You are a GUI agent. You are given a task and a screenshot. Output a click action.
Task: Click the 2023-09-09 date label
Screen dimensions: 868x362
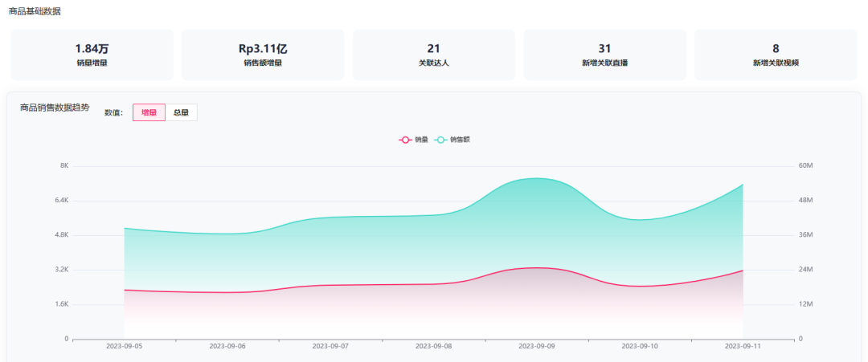[536, 347]
